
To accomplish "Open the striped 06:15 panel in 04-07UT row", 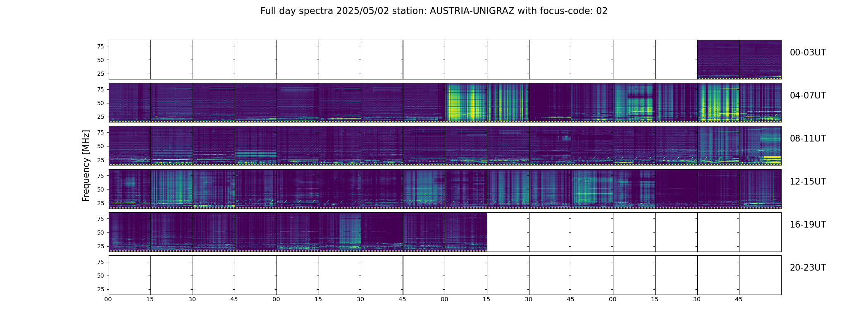I will point(508,103).
